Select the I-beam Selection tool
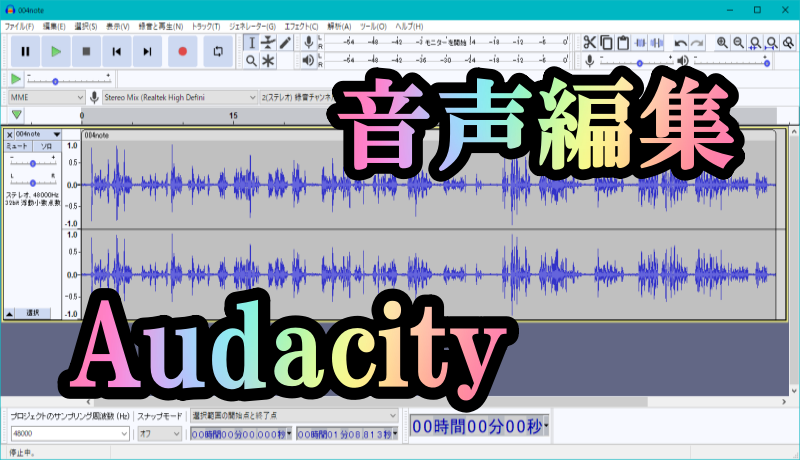The width and height of the screenshot is (800, 460). tap(251, 43)
